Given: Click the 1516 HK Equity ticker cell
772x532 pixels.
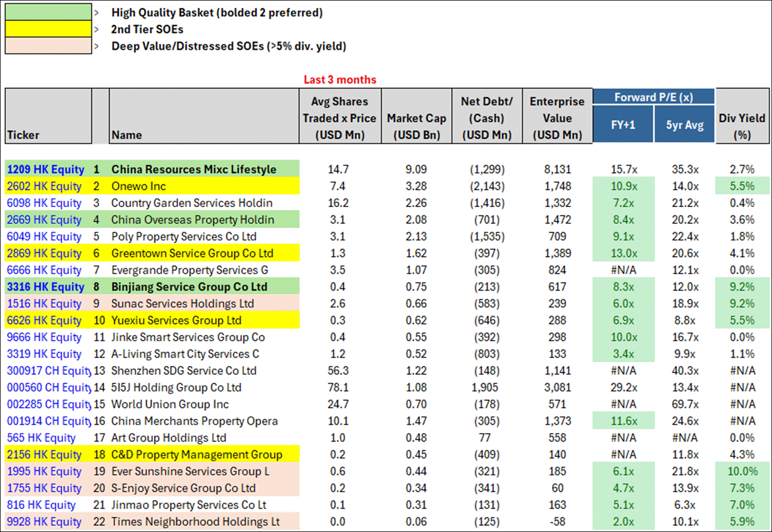Looking at the screenshot, I should point(48,303).
